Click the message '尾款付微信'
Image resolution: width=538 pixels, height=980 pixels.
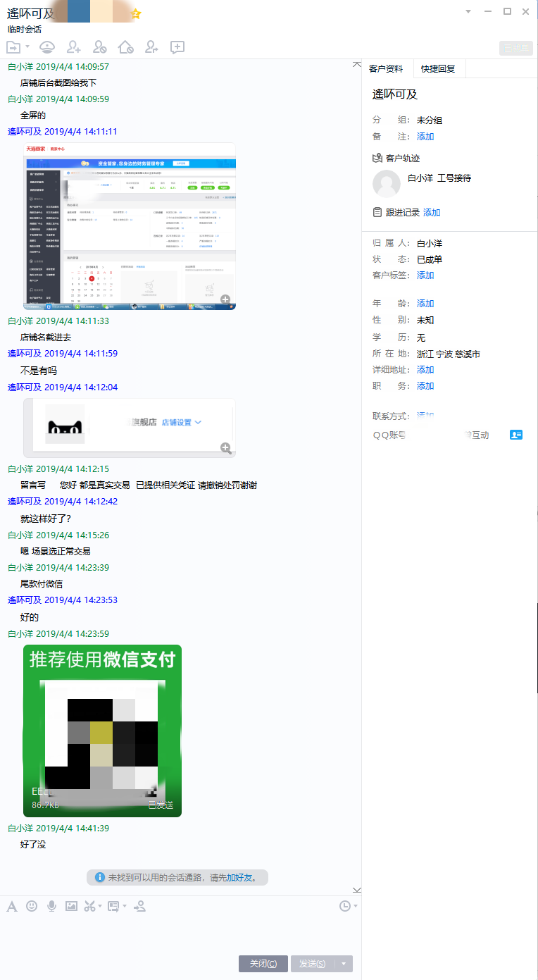(42, 584)
